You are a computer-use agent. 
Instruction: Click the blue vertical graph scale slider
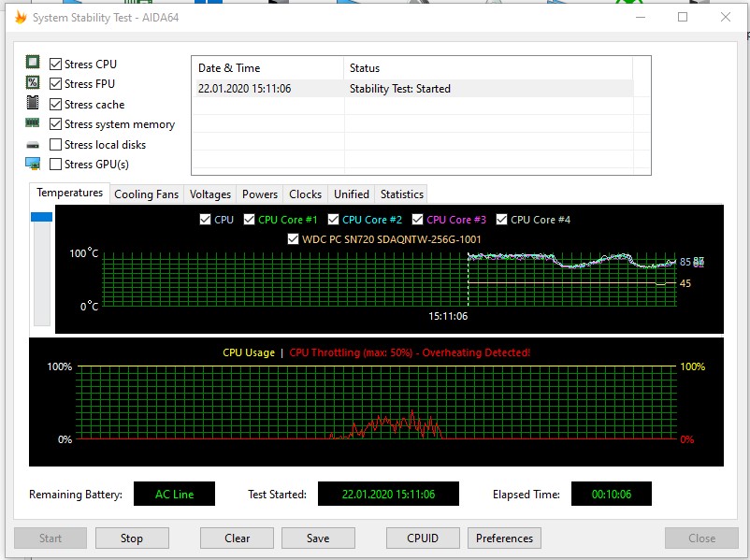pos(41,217)
